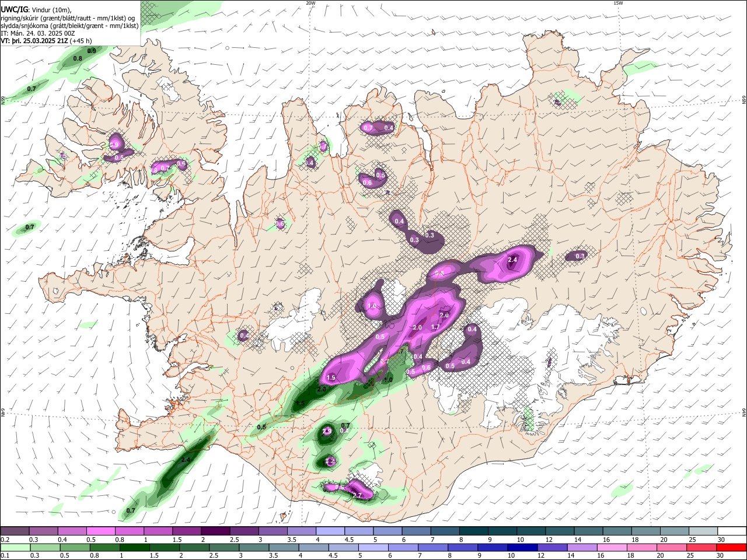Select the dark navy 10 swatch in the bottom legend row
This screenshot has width=747, height=560.
pyautogui.click(x=521, y=547)
